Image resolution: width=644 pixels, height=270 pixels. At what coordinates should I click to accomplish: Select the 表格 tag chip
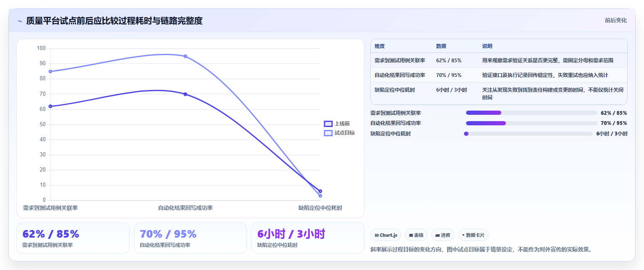point(416,235)
